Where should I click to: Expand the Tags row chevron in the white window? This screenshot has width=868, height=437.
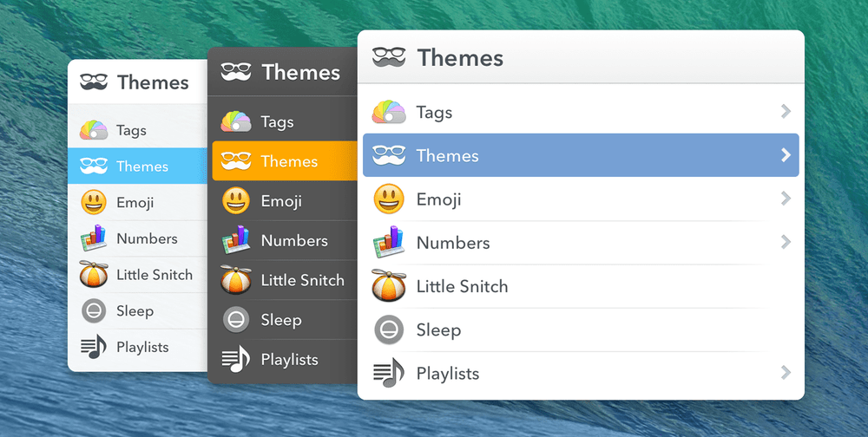click(786, 112)
